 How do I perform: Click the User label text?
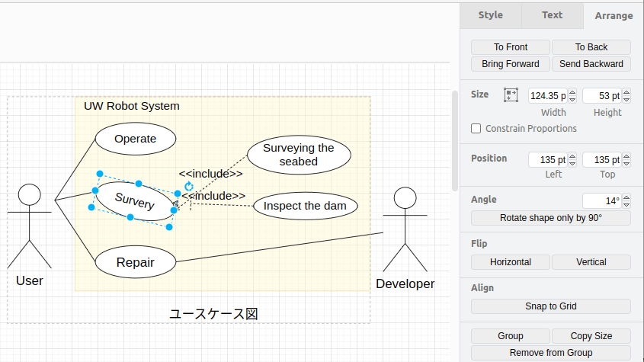[x=30, y=280]
